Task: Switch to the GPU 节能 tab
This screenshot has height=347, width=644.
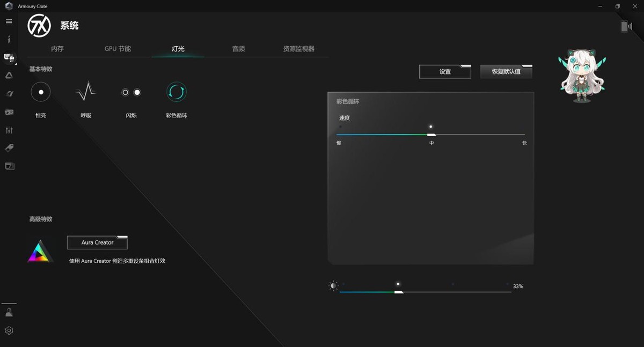Action: point(118,49)
